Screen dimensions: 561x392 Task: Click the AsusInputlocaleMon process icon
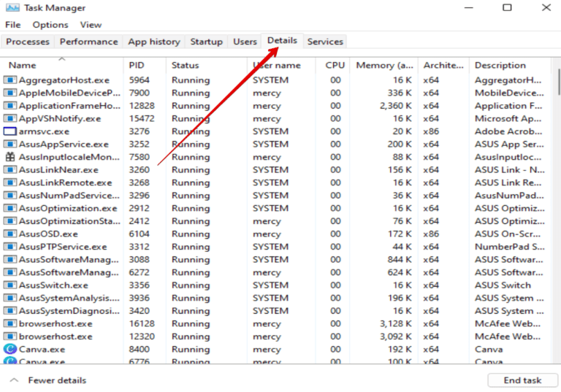10,157
